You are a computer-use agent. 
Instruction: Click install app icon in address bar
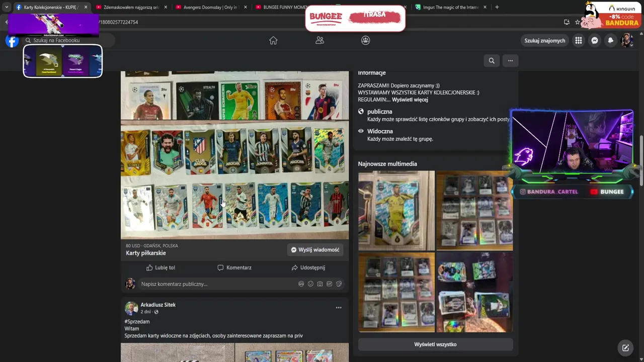567,22
